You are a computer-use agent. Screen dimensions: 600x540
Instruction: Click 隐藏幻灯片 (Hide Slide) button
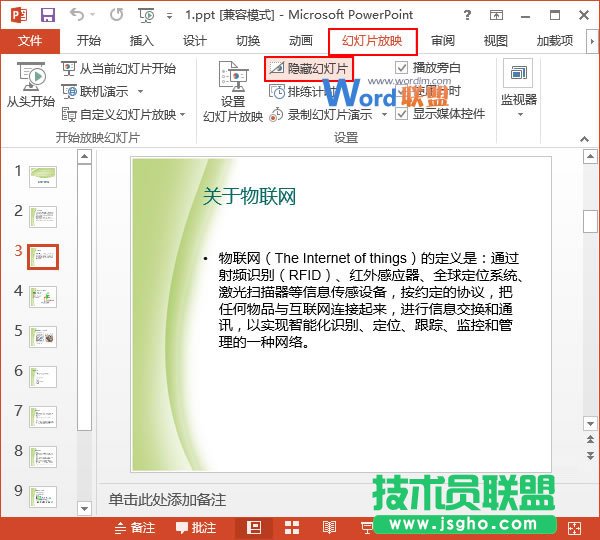pos(308,69)
